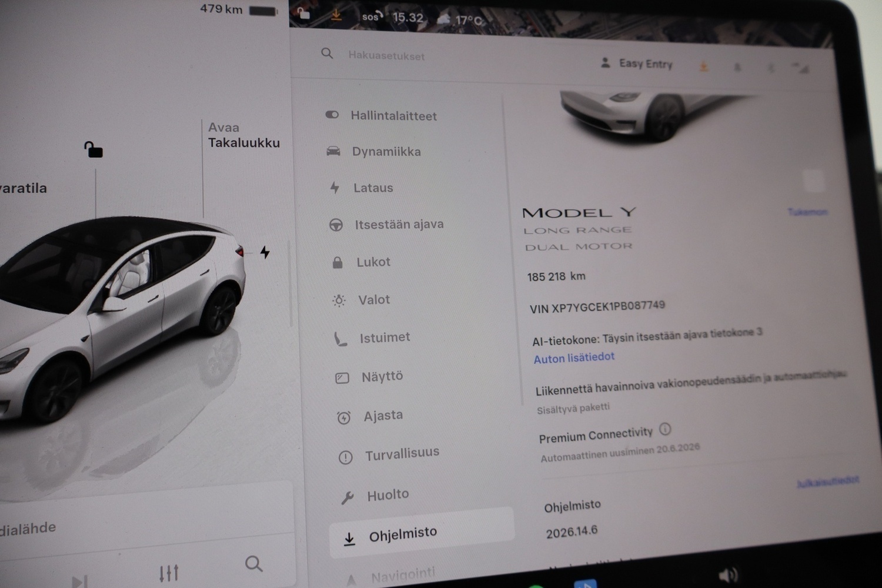The width and height of the screenshot is (882, 588).
Task: Tap the download arrow icon beside Ohjelmisto
Action: click(349, 539)
